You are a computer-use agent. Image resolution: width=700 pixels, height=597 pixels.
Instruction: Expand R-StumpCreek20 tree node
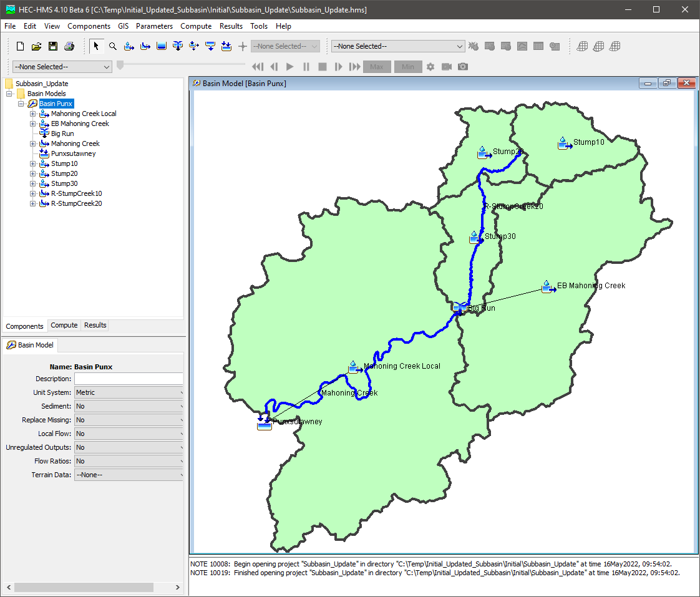click(x=32, y=203)
